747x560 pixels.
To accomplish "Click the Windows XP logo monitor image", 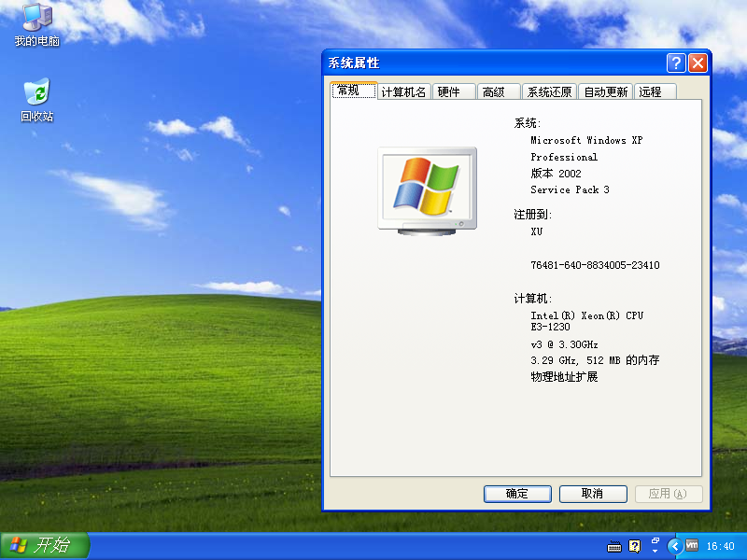I will [428, 191].
